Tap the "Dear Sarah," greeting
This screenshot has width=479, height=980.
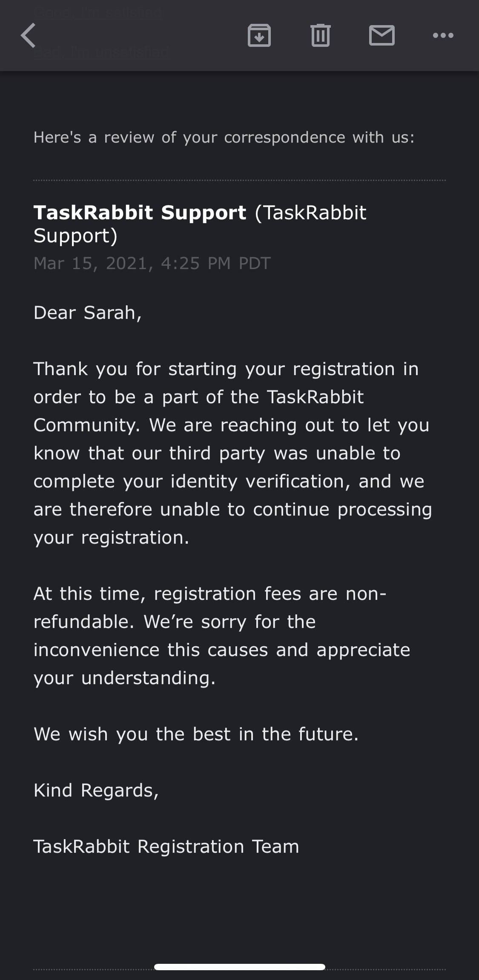point(87,313)
